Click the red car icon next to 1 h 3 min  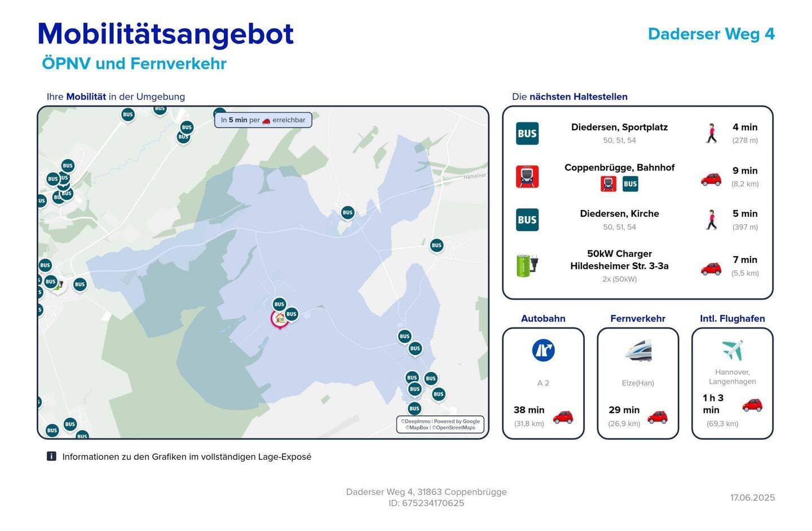[752, 405]
